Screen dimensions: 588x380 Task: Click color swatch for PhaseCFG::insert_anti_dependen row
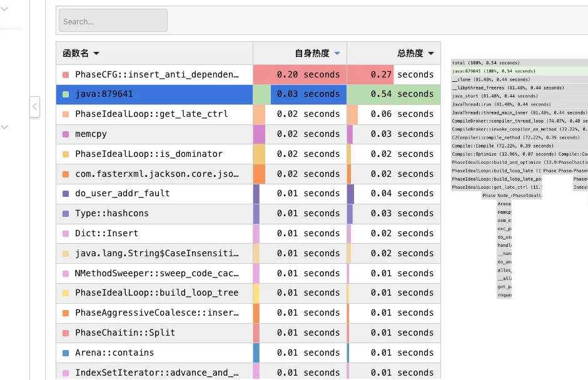pos(66,75)
